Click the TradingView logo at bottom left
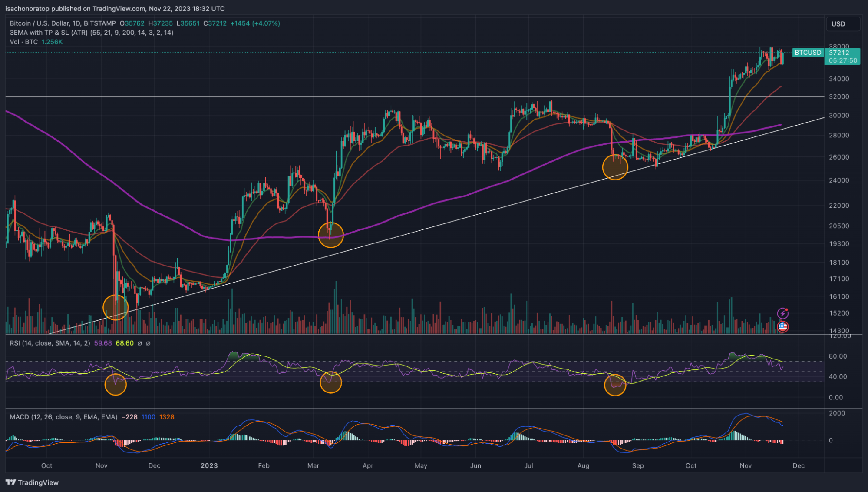Viewport: 868px width, 492px height. 32,482
